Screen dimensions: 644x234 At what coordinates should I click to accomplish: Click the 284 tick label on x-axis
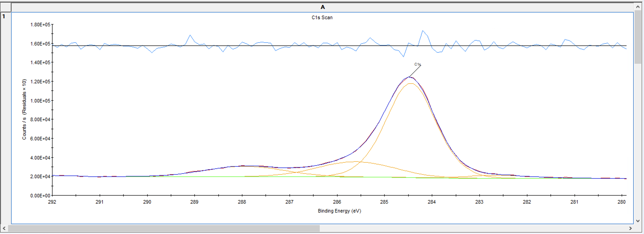[x=432, y=202]
